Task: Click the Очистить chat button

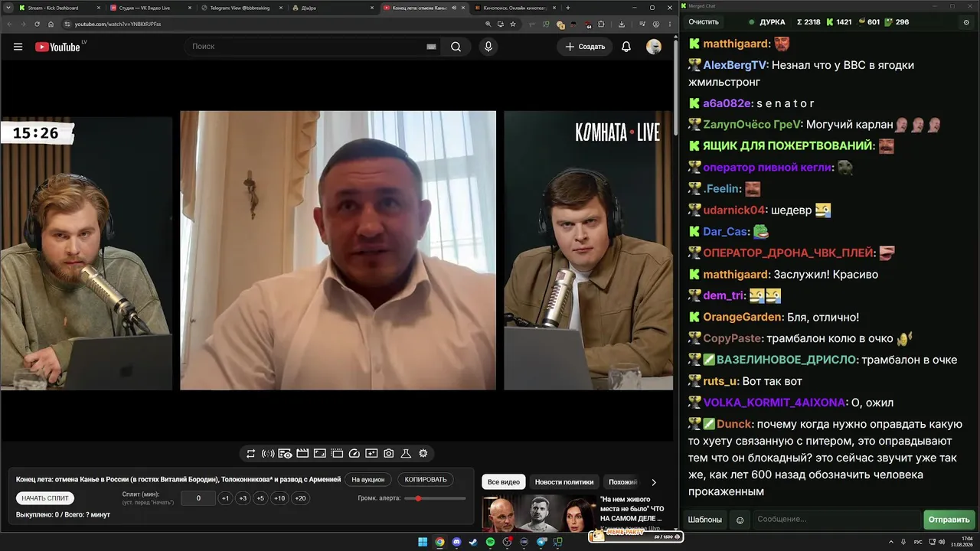Action: [704, 22]
